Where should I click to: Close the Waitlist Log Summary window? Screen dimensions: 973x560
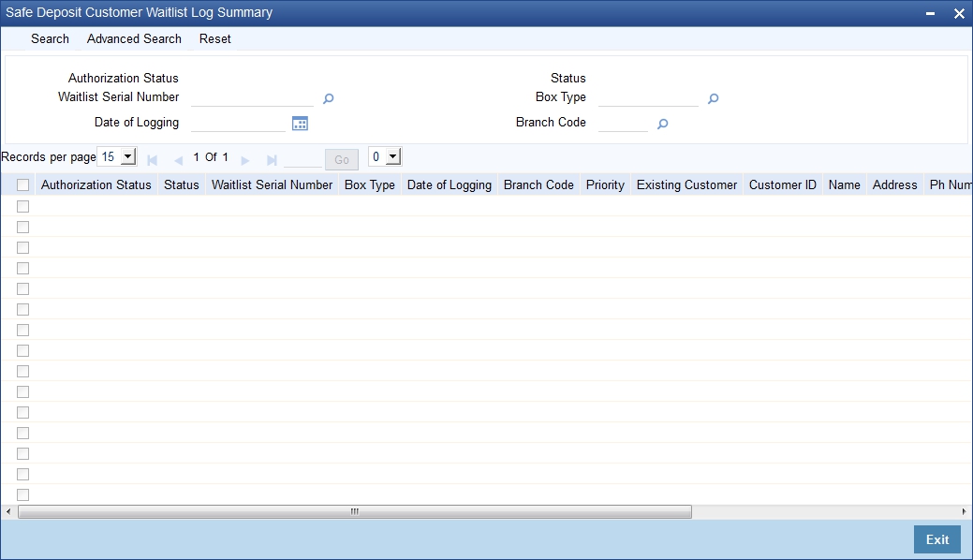[959, 13]
